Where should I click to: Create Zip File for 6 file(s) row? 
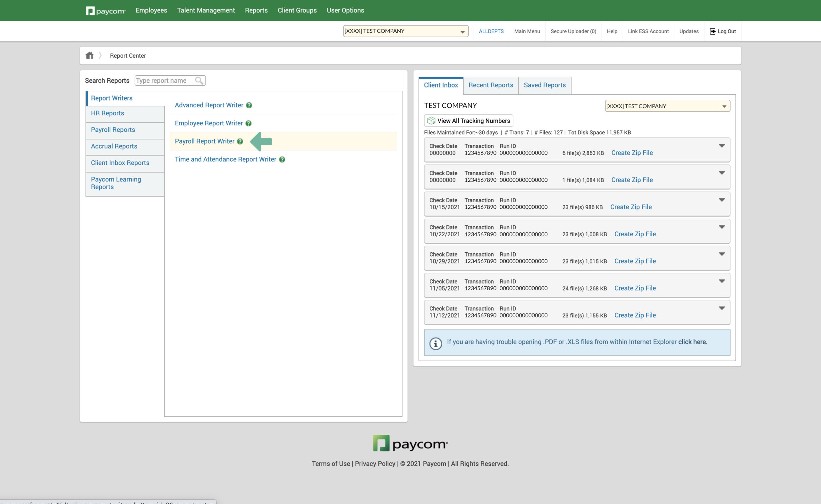632,153
